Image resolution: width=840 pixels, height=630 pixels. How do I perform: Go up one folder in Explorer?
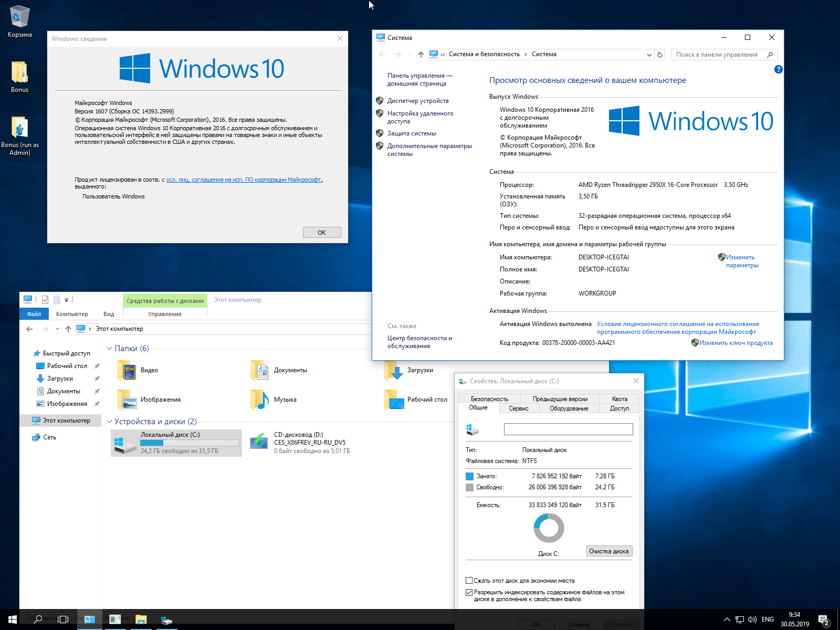pos(68,329)
